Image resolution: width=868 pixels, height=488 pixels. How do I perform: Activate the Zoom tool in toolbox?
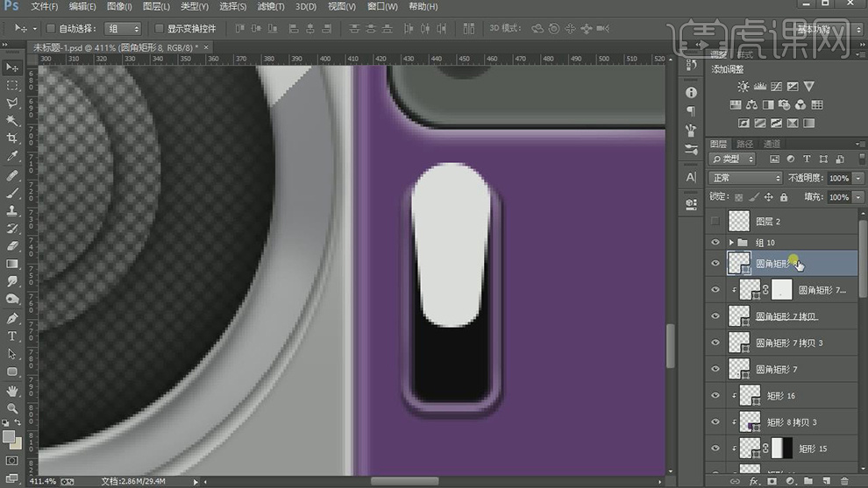coord(12,408)
